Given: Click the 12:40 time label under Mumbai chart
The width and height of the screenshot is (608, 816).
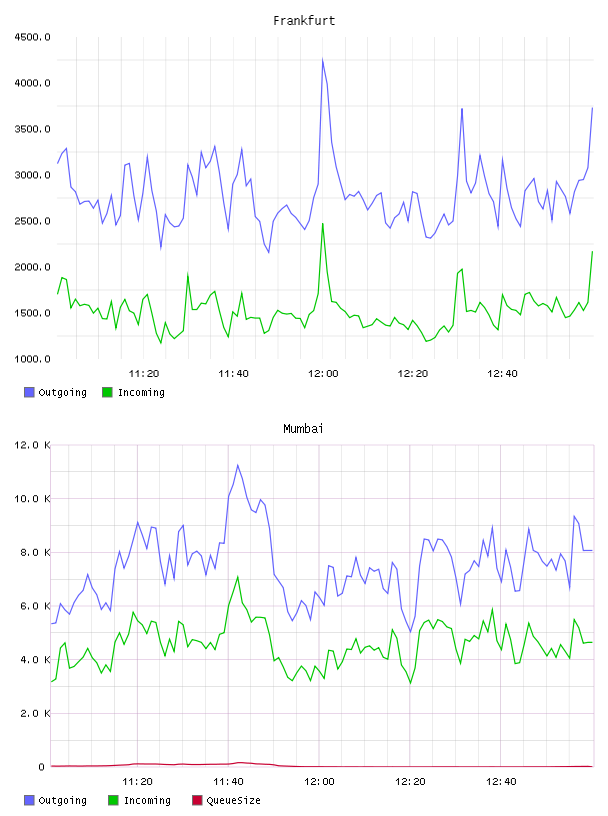Looking at the screenshot, I should (501, 782).
